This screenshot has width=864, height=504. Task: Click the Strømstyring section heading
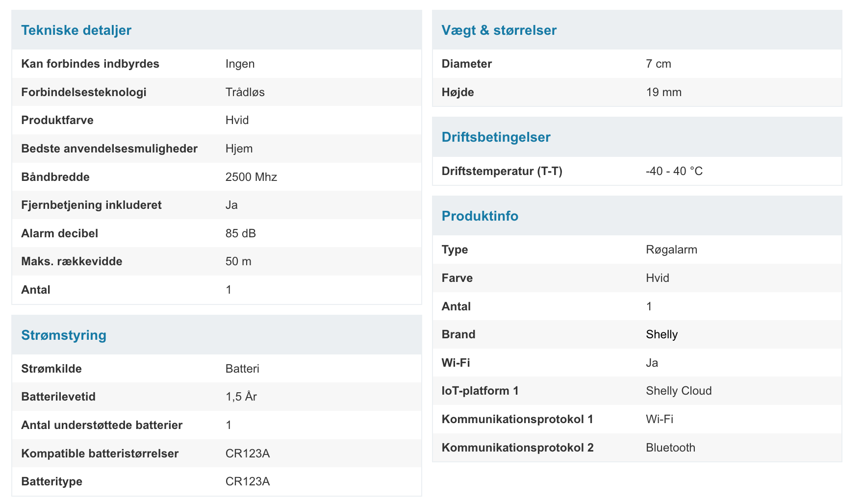coord(64,335)
